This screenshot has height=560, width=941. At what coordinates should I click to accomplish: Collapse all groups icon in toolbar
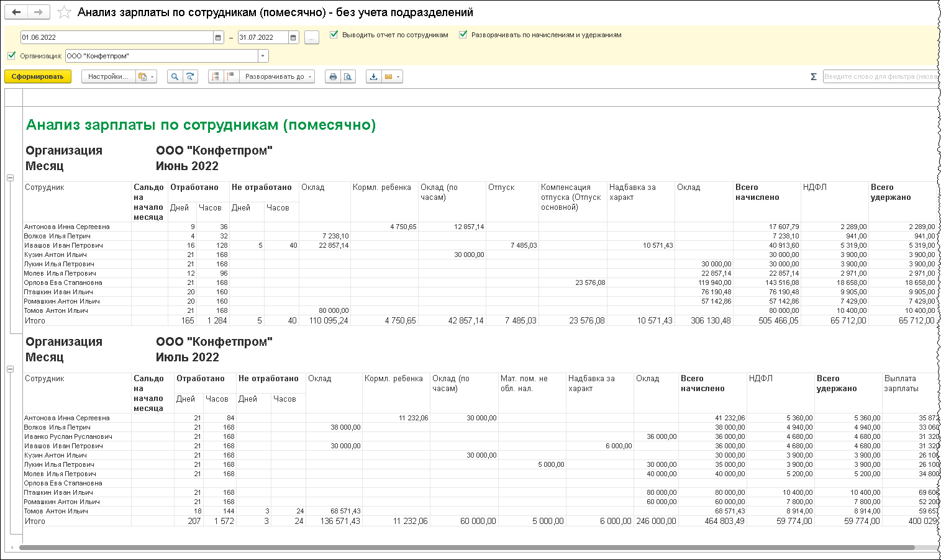point(230,76)
